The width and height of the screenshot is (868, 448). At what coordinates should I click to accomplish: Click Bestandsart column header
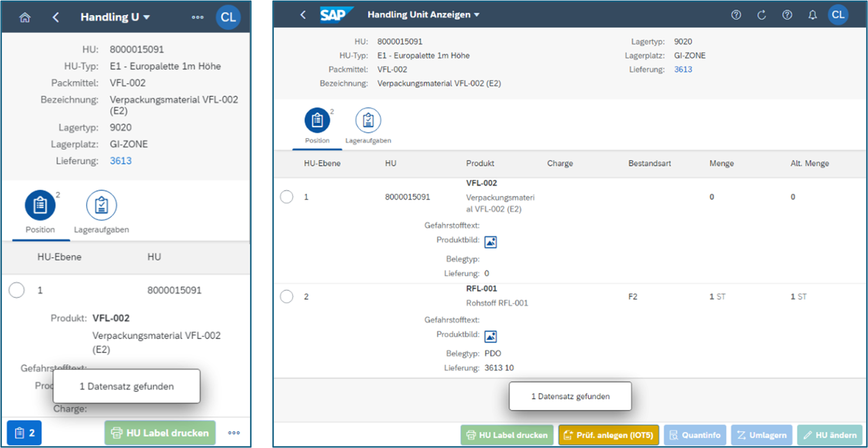coord(649,163)
